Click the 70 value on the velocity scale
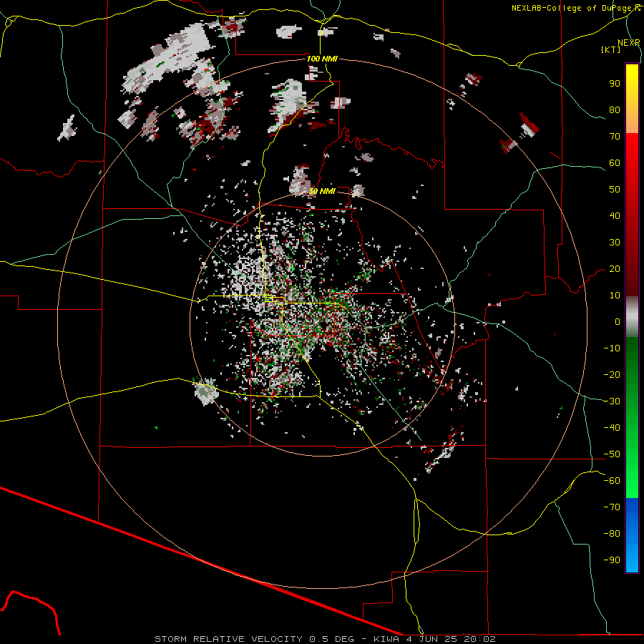 coord(615,137)
